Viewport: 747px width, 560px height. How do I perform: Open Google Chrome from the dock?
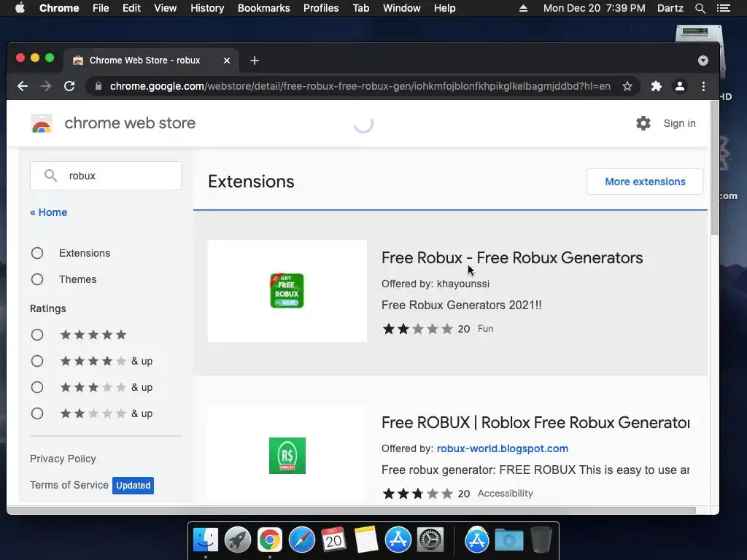click(270, 540)
